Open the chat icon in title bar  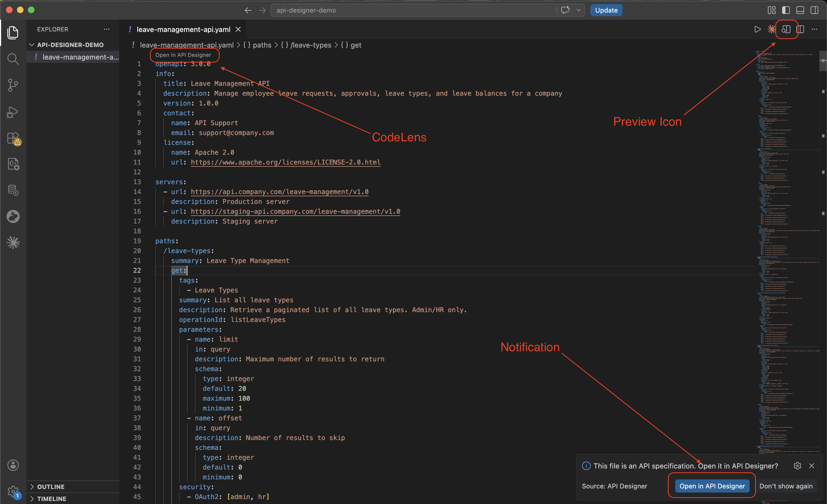[x=566, y=10]
